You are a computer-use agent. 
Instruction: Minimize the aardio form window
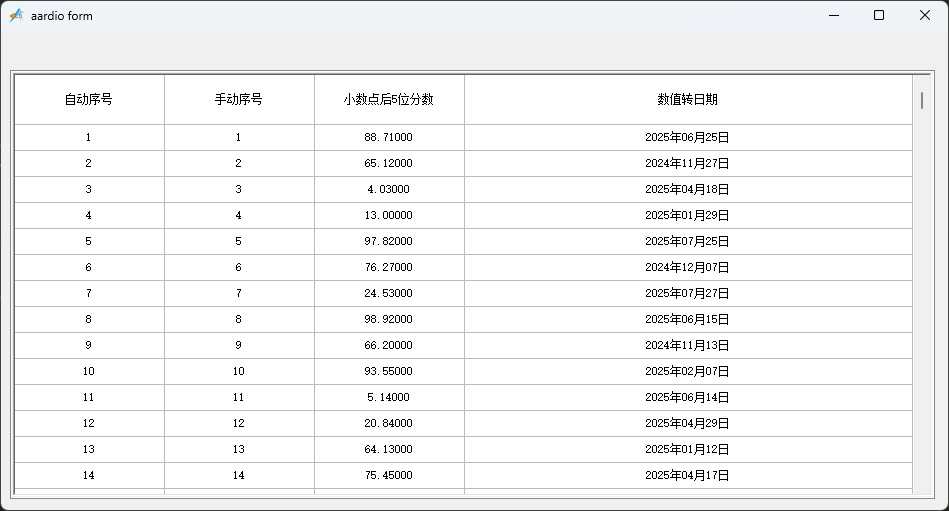click(x=834, y=16)
